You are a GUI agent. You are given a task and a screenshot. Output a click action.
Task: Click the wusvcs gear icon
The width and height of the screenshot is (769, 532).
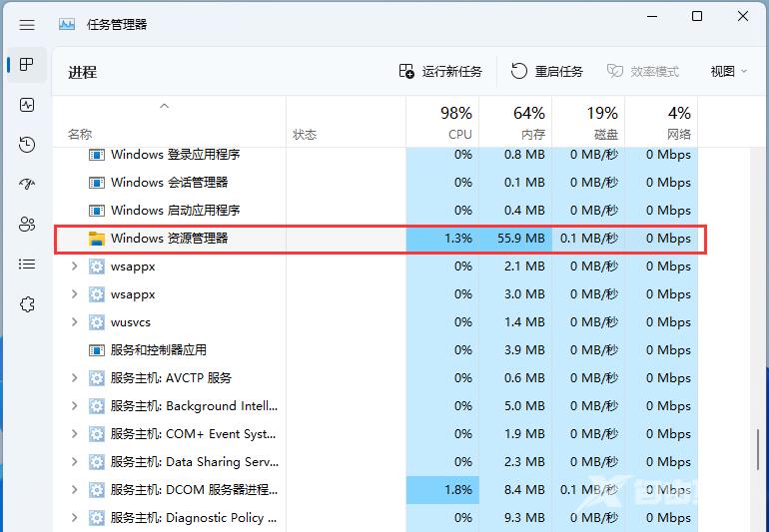pos(97,322)
